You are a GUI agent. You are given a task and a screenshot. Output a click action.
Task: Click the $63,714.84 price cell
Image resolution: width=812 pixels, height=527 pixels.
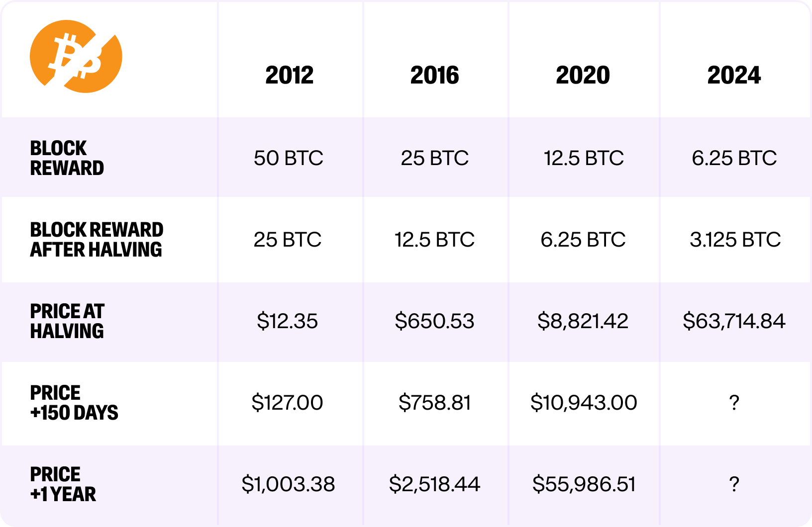tap(734, 321)
